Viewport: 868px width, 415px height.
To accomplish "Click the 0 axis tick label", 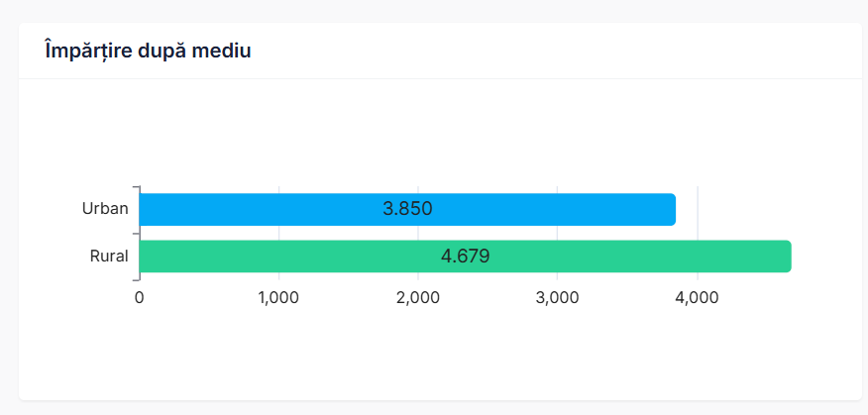I will (140, 297).
